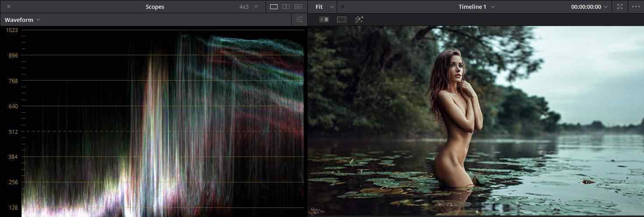Click the 512 scale label
Image resolution: width=644 pixels, height=217 pixels.
tap(13, 132)
